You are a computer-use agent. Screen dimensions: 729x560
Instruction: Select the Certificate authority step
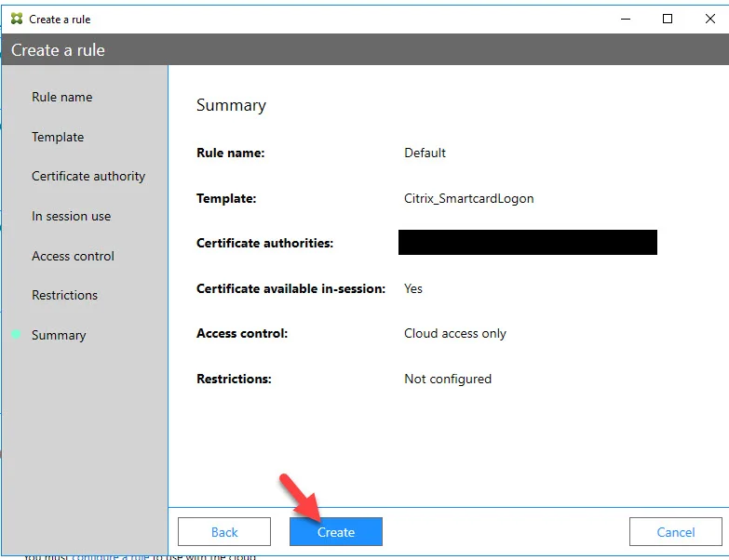[x=88, y=177]
